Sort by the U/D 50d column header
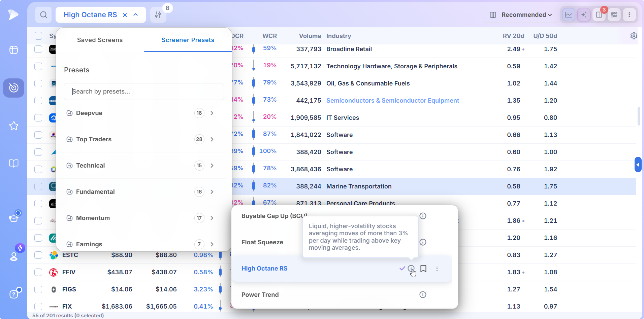 tap(545, 36)
